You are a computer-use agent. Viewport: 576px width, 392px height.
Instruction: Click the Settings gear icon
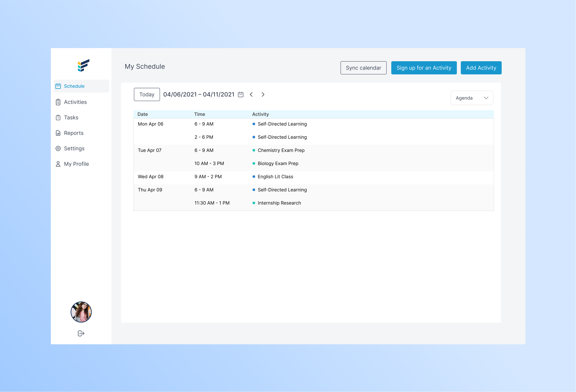coord(58,149)
